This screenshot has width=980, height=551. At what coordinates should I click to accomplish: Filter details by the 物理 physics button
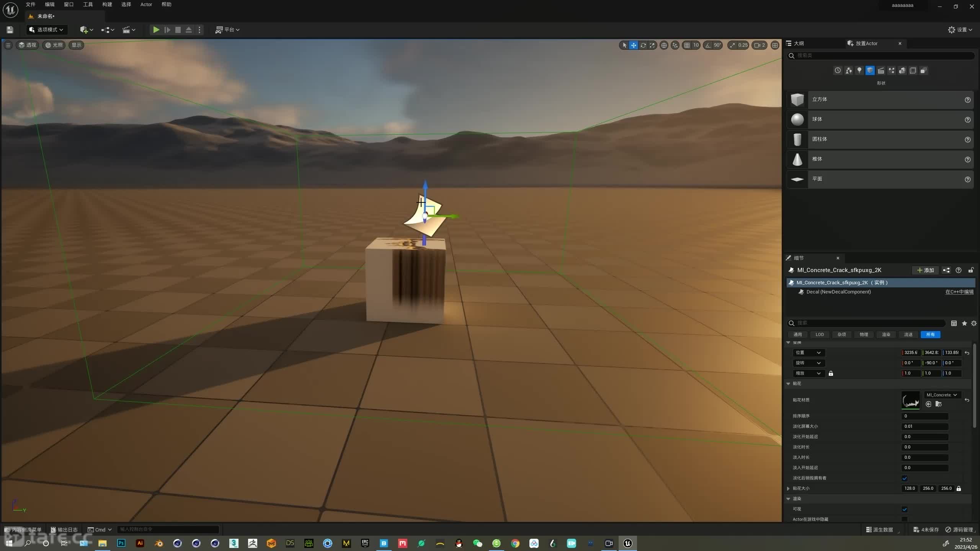[x=864, y=334]
